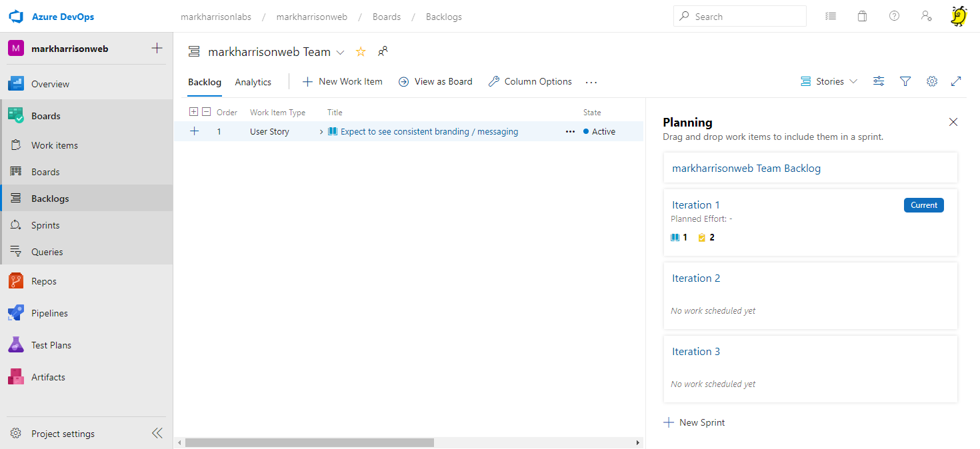The width and height of the screenshot is (980, 449).
Task: Expand all backlog items with plus box
Action: [194, 112]
